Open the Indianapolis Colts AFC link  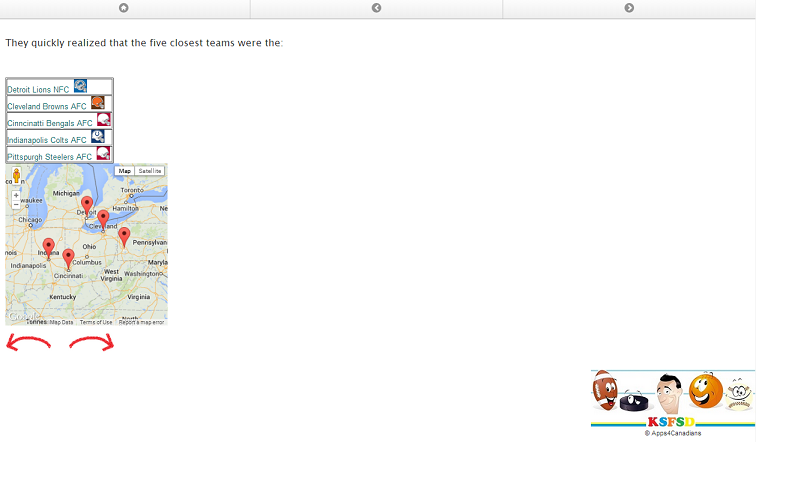[x=47, y=140]
